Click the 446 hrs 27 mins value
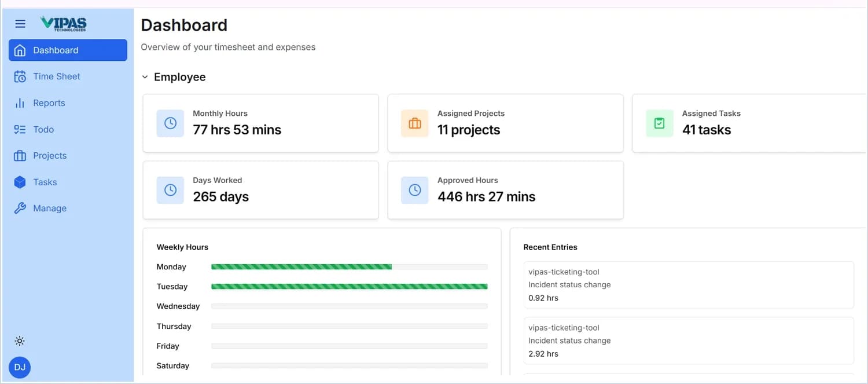 (x=487, y=197)
